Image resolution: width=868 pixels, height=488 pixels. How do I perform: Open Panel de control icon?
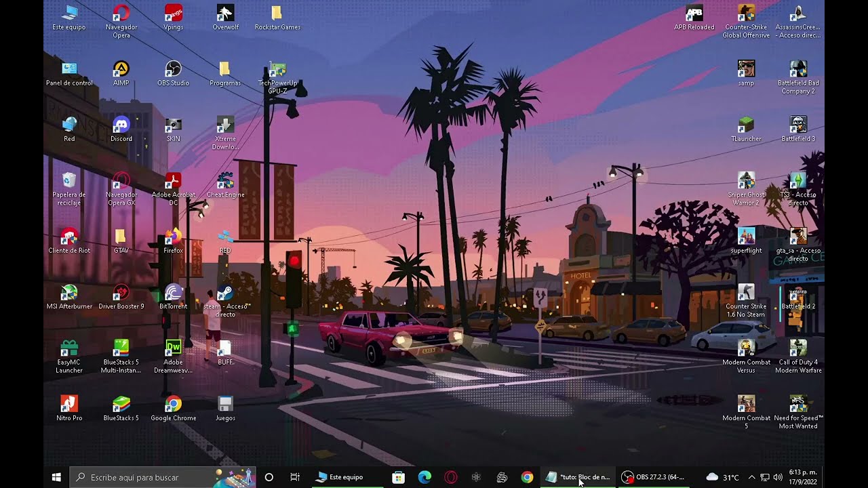[x=69, y=73]
